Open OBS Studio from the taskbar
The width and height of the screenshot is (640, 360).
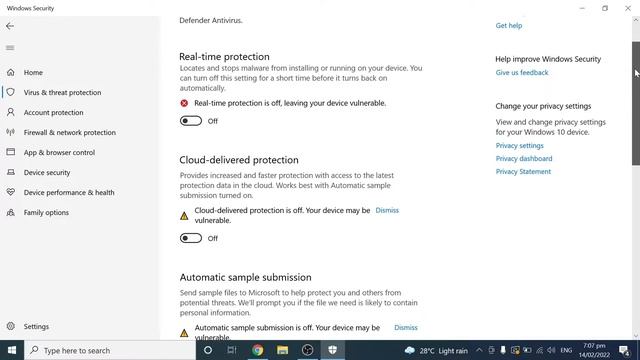pyautogui.click(x=307, y=350)
